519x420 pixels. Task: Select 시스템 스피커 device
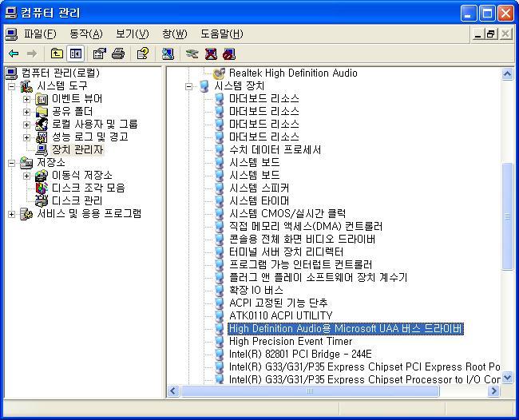tap(259, 188)
